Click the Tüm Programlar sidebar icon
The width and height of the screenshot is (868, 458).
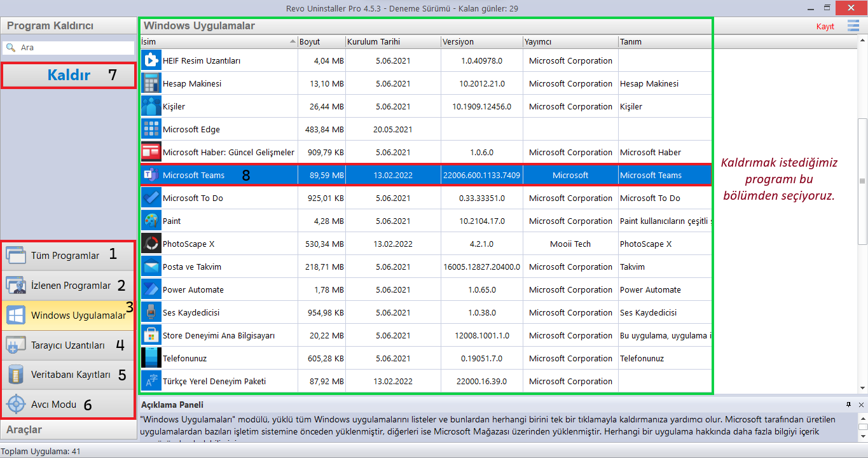16,255
